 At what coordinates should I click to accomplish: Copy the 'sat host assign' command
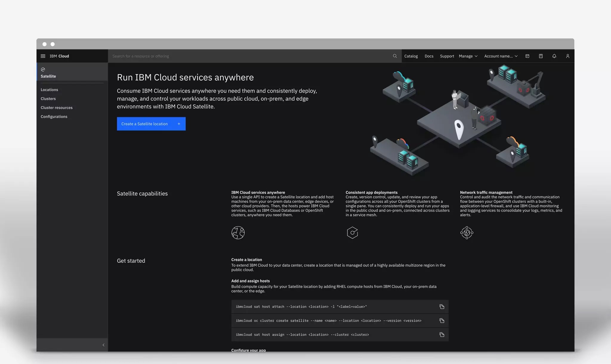pyautogui.click(x=442, y=335)
